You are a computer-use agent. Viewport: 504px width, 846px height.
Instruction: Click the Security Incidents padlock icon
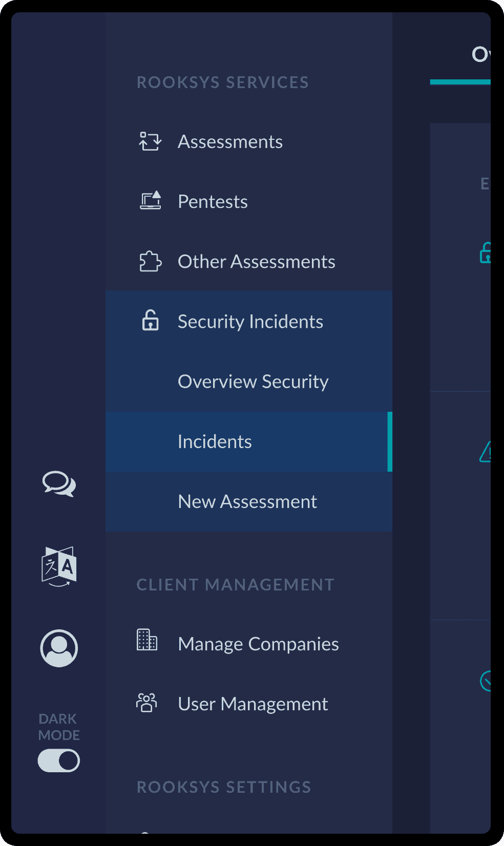tap(150, 321)
